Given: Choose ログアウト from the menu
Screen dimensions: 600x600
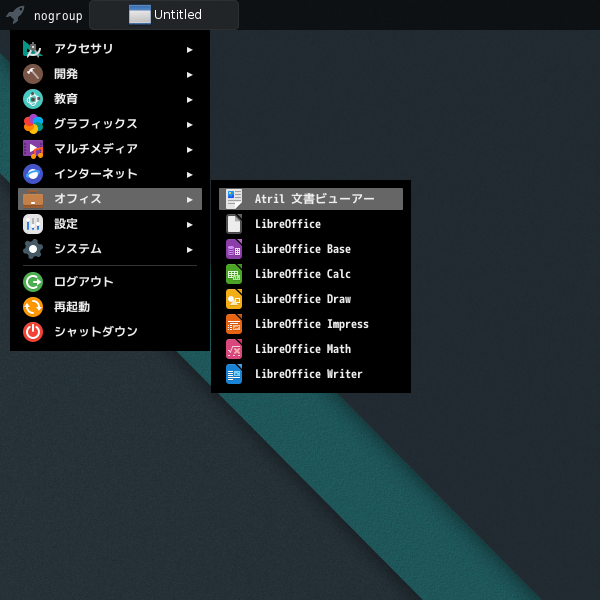Looking at the screenshot, I should click(110, 282).
